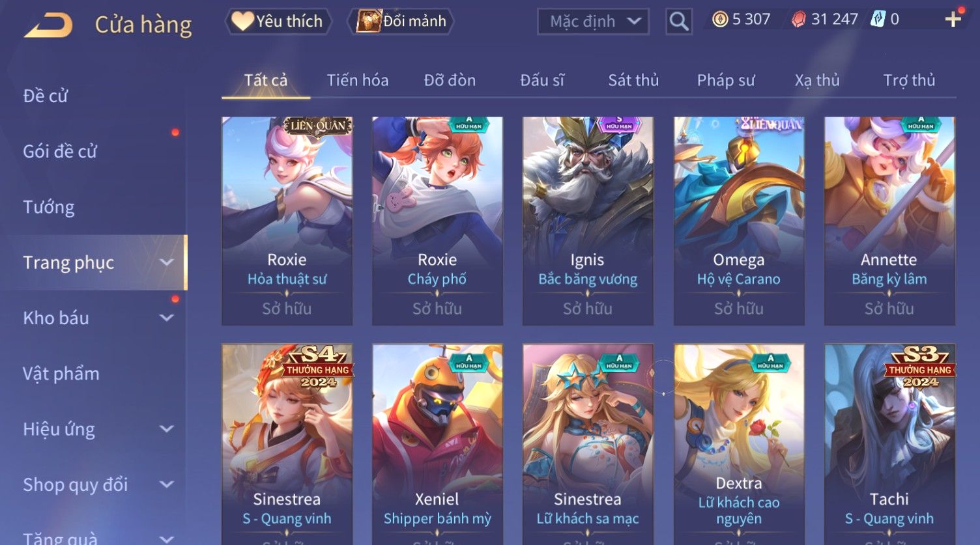
Task: Expand the Hiệu ứng sidebar section
Action: (167, 429)
